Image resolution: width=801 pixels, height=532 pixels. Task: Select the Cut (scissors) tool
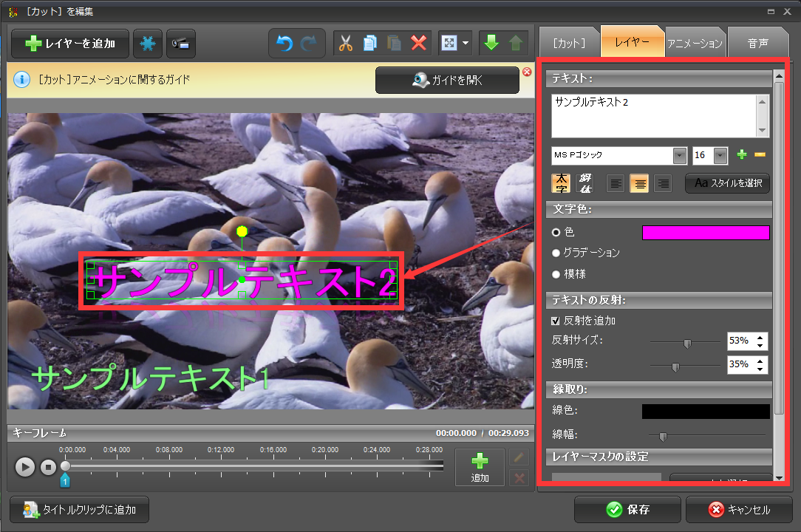pyautogui.click(x=347, y=42)
